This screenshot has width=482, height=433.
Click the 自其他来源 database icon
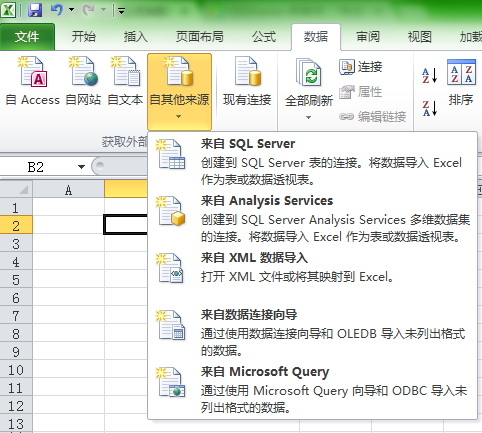[180, 72]
